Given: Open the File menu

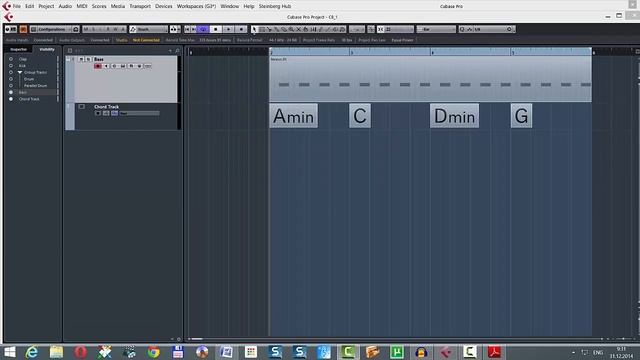Looking at the screenshot, I should [x=17, y=6].
